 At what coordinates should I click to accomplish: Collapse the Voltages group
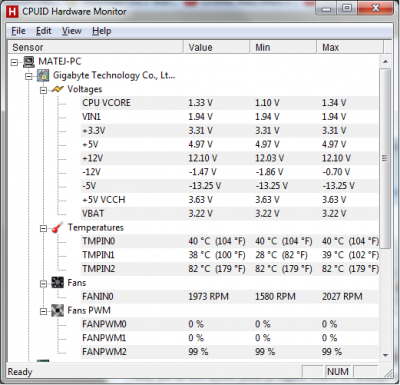(43, 90)
